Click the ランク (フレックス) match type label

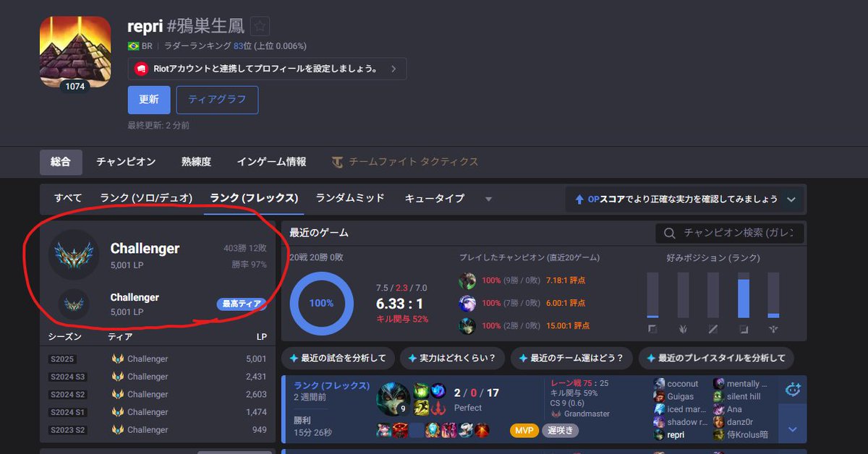332,385
